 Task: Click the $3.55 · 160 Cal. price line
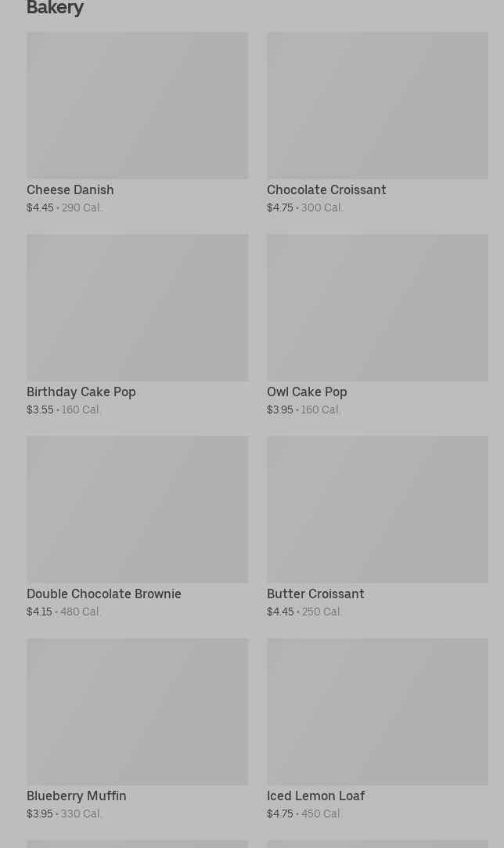(64, 410)
